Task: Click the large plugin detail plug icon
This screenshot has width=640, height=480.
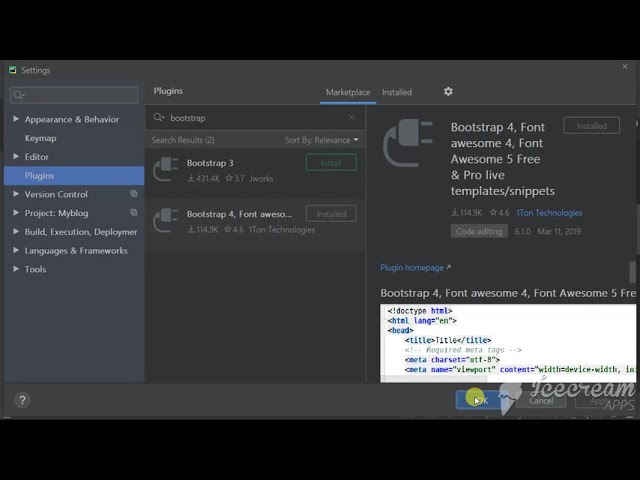Action: [x=408, y=143]
